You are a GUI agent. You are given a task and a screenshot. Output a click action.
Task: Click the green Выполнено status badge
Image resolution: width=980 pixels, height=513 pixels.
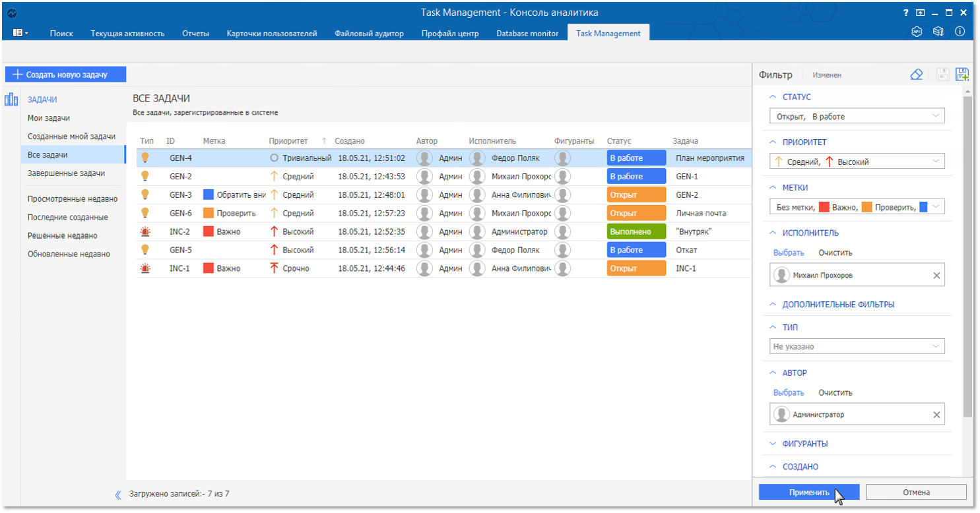[636, 231]
